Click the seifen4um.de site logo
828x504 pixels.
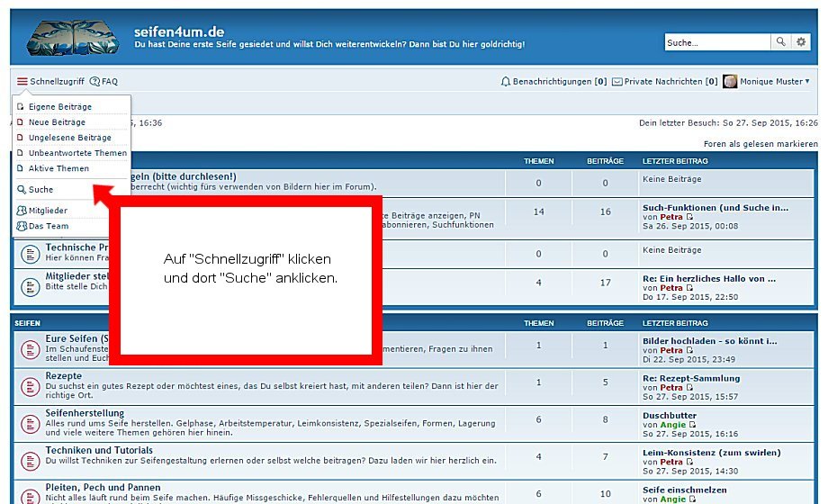(73, 37)
